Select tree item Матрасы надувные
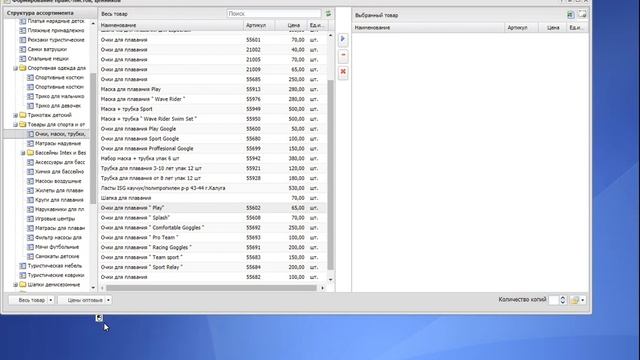The width and height of the screenshot is (640, 360). pos(58,143)
